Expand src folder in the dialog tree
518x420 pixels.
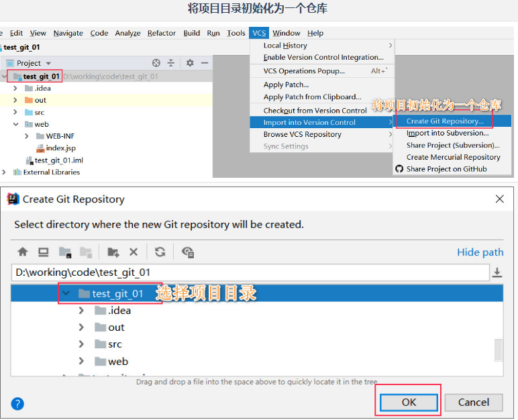81,344
